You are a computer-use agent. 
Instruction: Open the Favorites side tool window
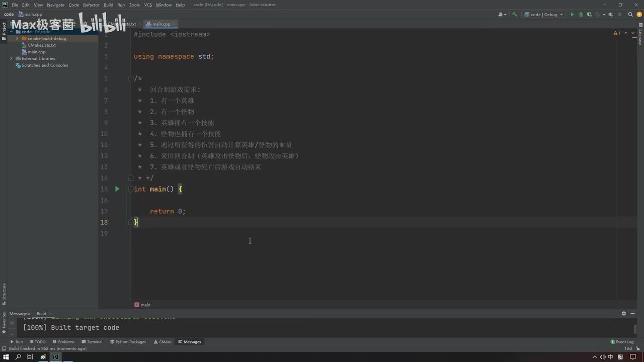click(x=4, y=323)
